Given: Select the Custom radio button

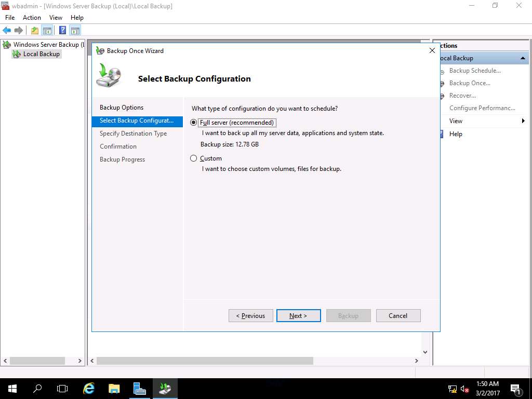Looking at the screenshot, I should 193,158.
